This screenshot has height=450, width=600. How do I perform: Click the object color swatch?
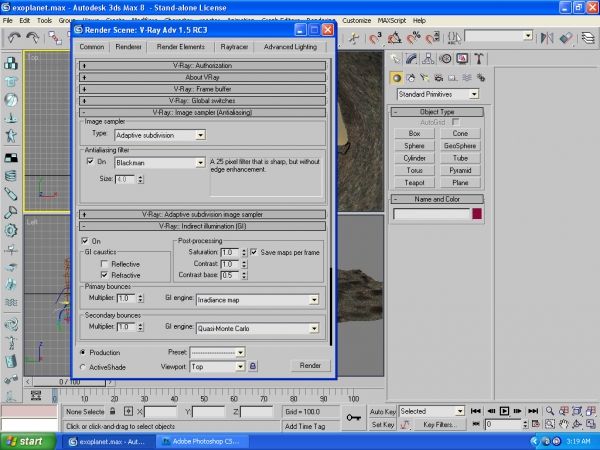pyautogui.click(x=477, y=214)
